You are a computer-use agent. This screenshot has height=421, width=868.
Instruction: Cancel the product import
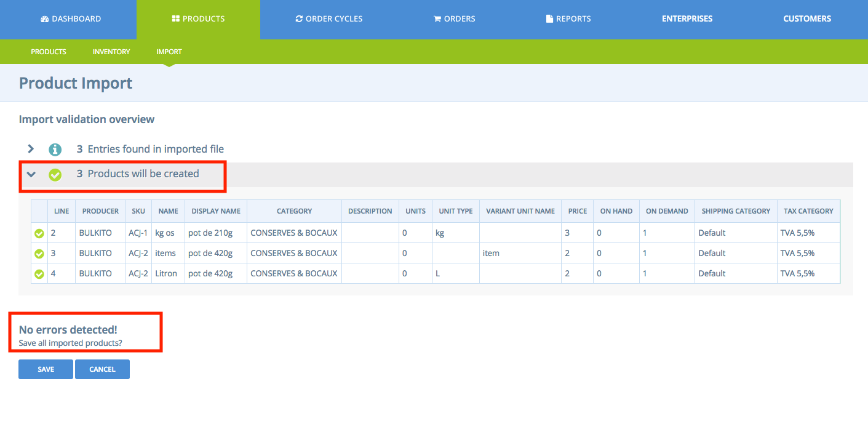click(102, 369)
